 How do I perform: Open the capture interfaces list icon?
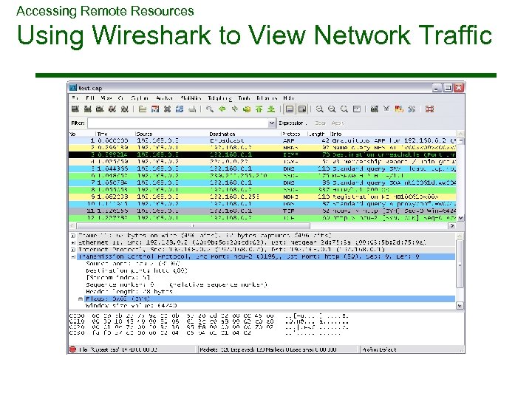(75, 109)
